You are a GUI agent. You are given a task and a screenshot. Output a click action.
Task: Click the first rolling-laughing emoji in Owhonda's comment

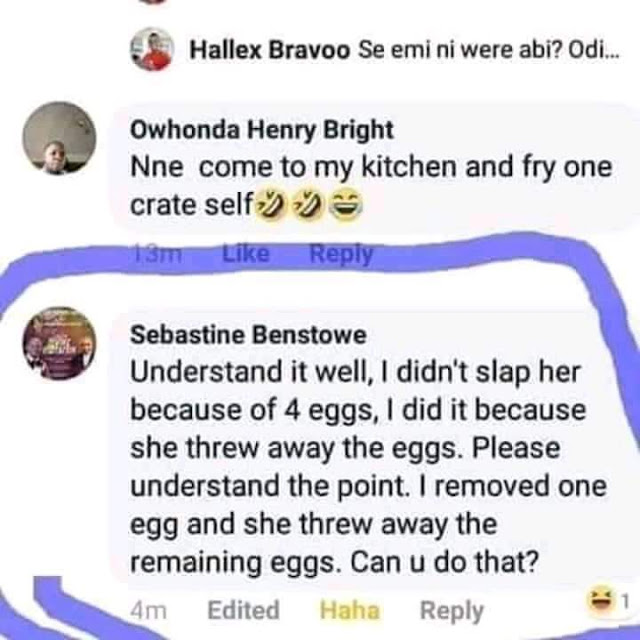click(x=268, y=205)
